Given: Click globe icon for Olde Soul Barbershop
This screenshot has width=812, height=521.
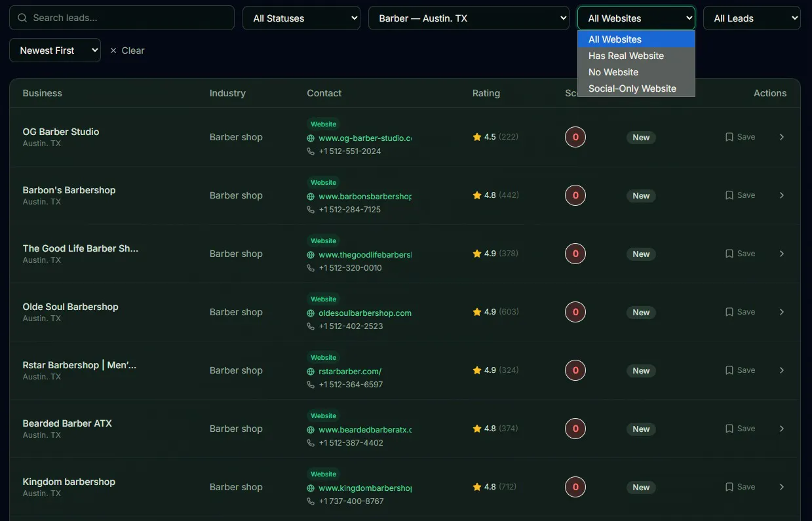Looking at the screenshot, I should [311, 313].
